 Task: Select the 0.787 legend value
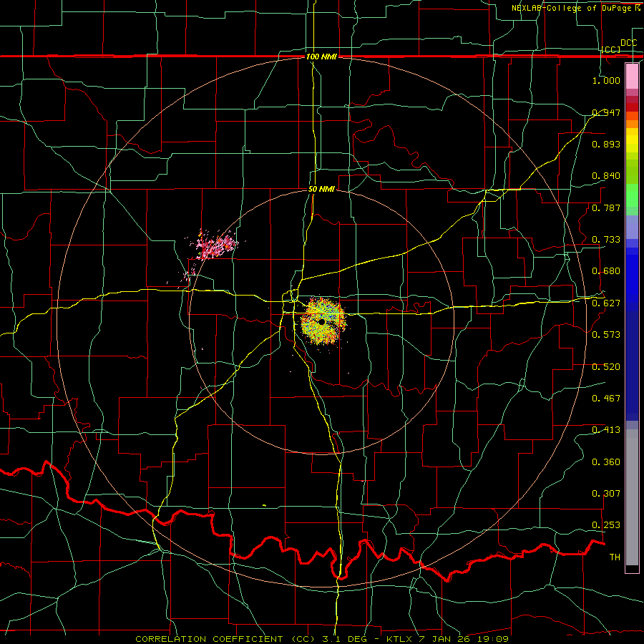[x=606, y=208]
